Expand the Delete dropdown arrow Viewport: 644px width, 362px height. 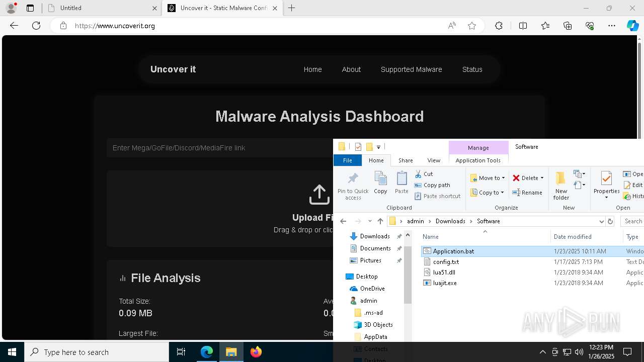point(542,178)
